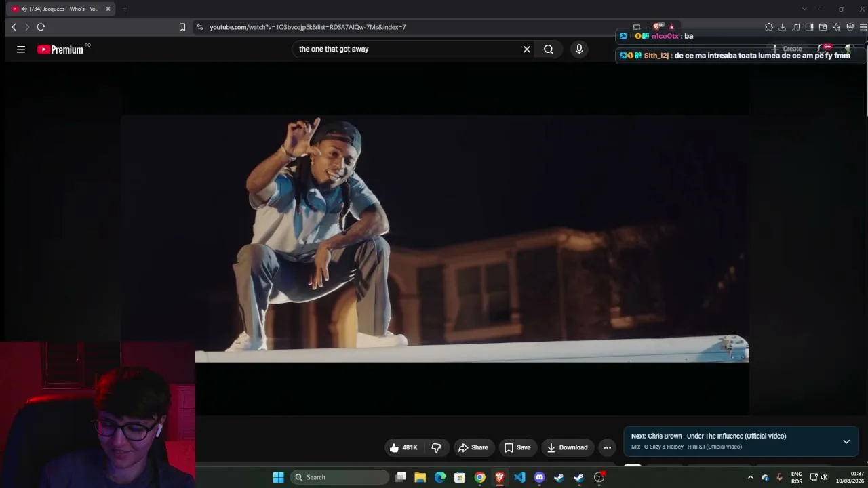Launch Google Chrome from the taskbar
This screenshot has height=488, width=868.
(479, 477)
